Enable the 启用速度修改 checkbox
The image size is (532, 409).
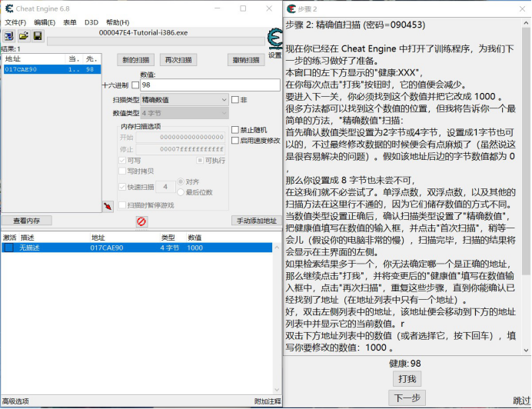[x=235, y=141]
